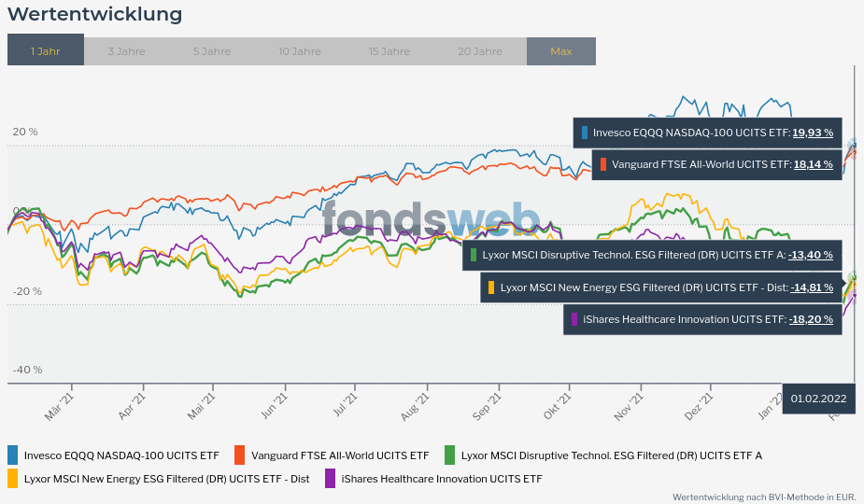The width and height of the screenshot is (864, 504).
Task: Hide the Vanguard FTSE All-World legend series
Action: coord(340,455)
